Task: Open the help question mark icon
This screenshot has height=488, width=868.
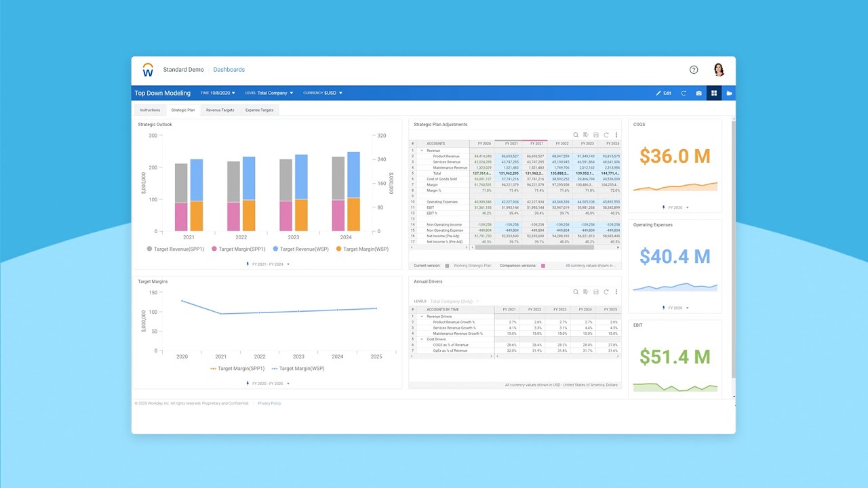Action: point(694,70)
